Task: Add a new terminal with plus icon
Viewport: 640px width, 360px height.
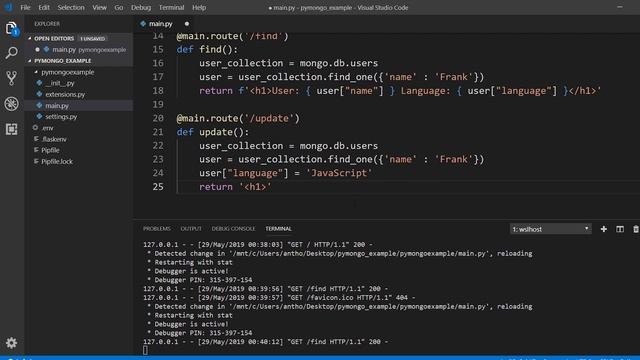Action: (604, 229)
